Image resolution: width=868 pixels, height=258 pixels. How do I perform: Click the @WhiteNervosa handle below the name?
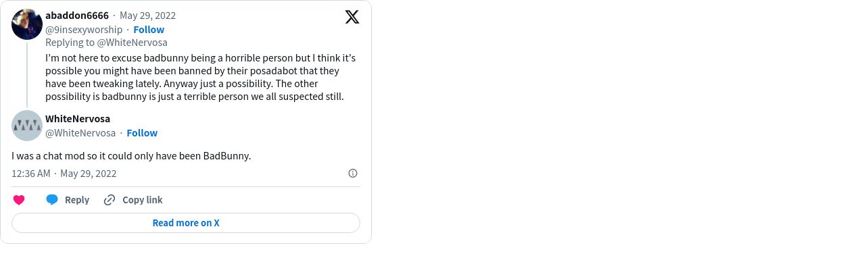80,133
